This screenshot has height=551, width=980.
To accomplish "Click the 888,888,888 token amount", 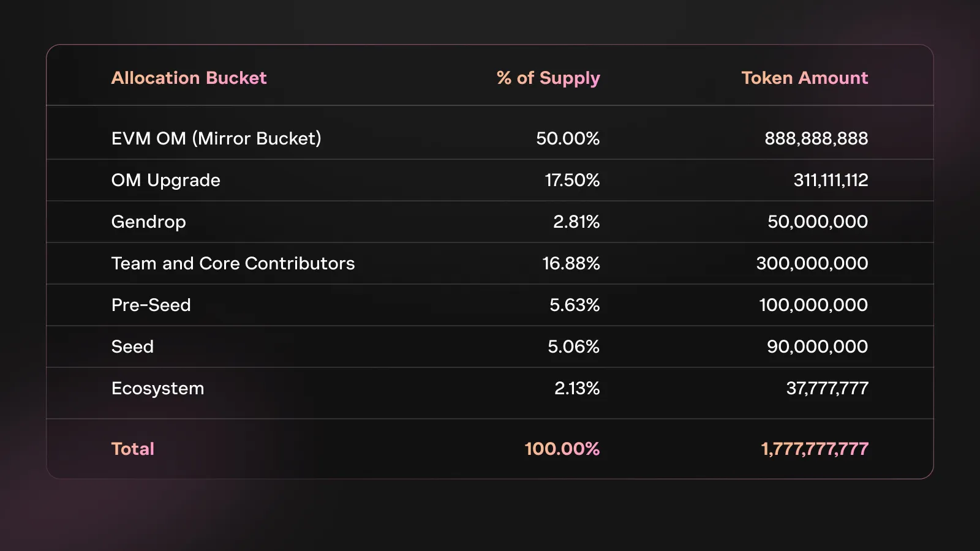I will (x=816, y=138).
